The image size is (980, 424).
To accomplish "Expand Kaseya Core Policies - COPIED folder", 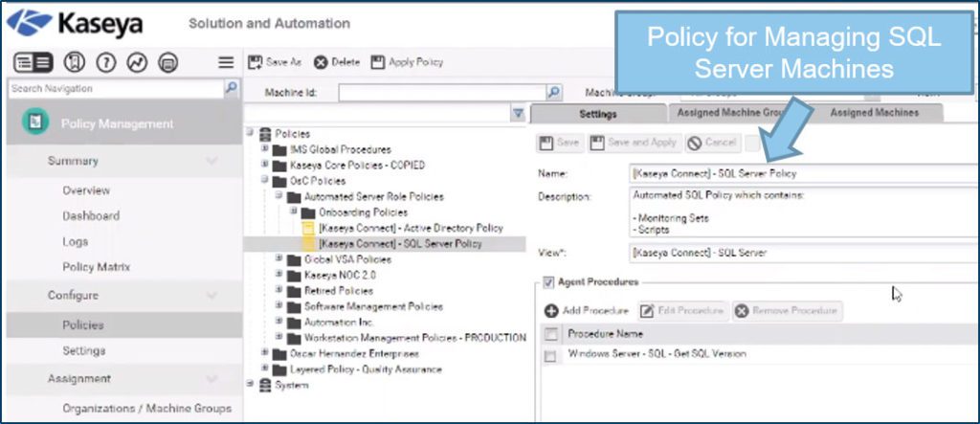I will [265, 165].
